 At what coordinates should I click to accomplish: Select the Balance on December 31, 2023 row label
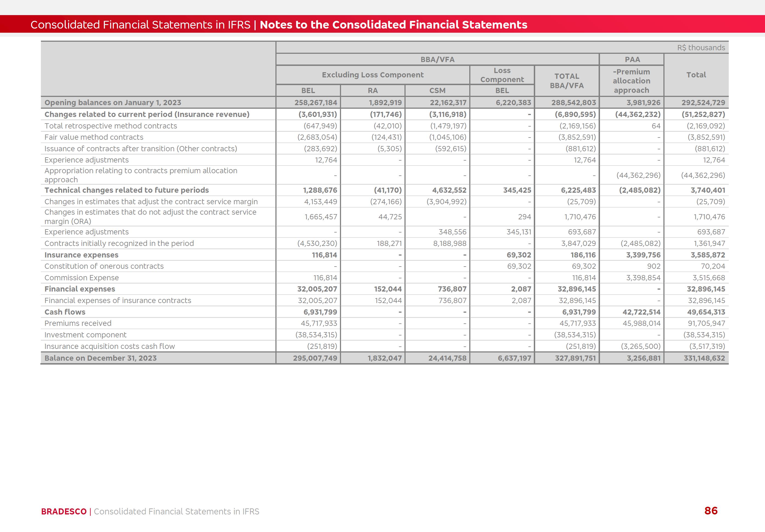[x=100, y=358]
